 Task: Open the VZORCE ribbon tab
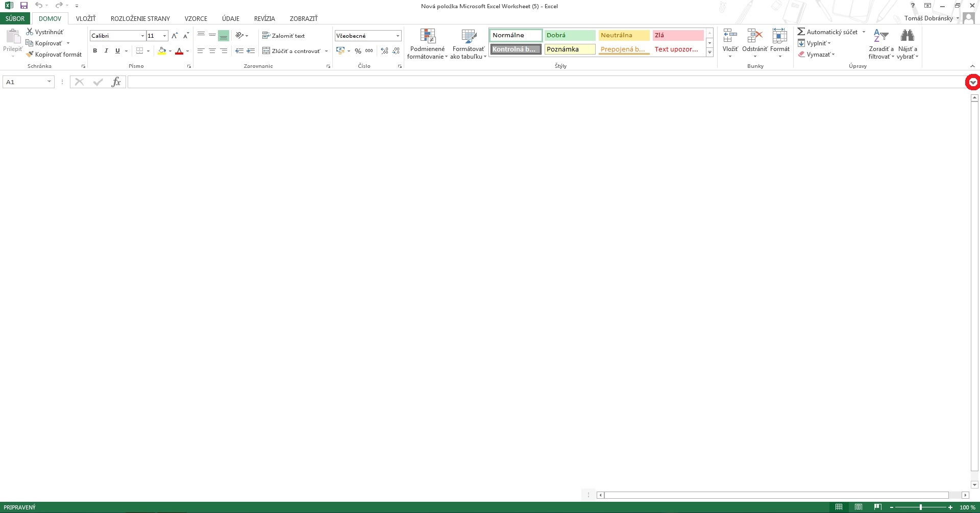pos(196,18)
